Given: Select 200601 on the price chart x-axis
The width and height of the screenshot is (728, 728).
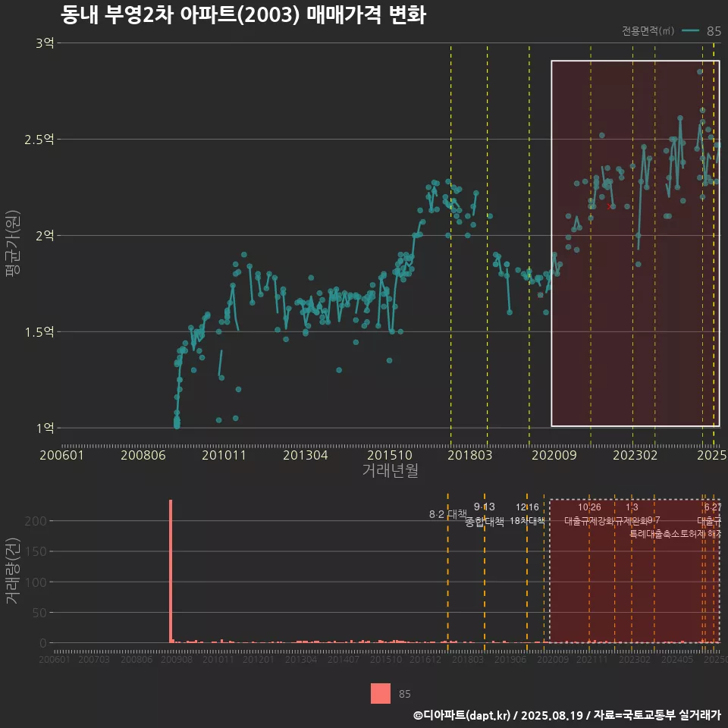Looking at the screenshot, I should tap(61, 455).
